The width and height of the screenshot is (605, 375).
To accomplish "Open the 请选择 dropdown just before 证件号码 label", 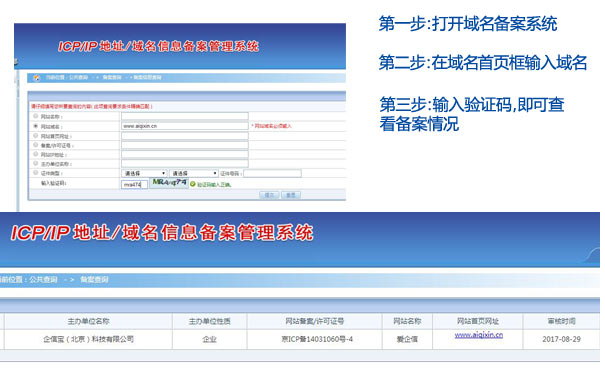I will tap(194, 173).
